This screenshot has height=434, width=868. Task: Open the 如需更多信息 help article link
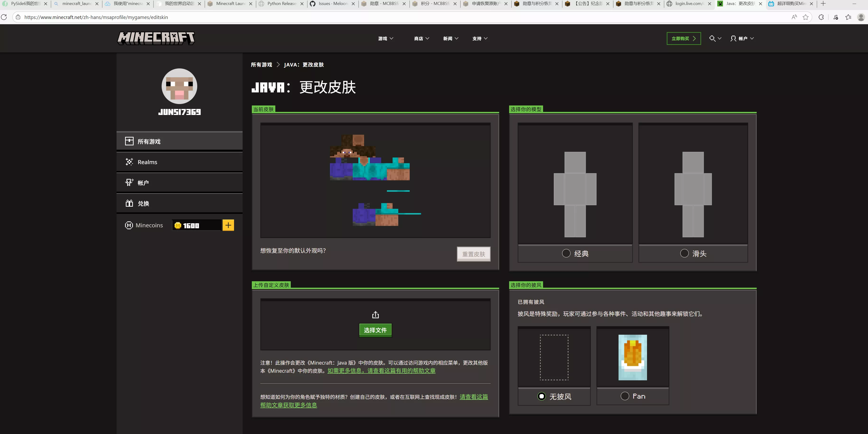[x=381, y=371]
